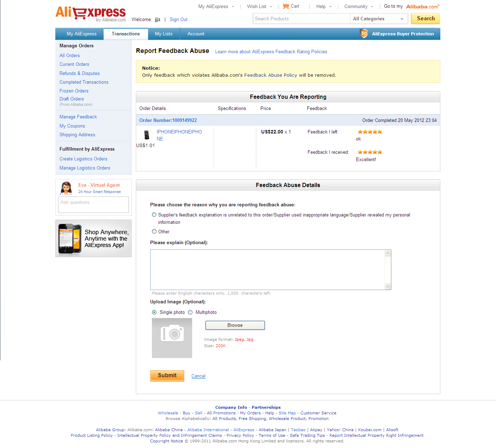This screenshot has width=496, height=448.
Task: Switch to the My Lists tab
Action: (x=164, y=34)
